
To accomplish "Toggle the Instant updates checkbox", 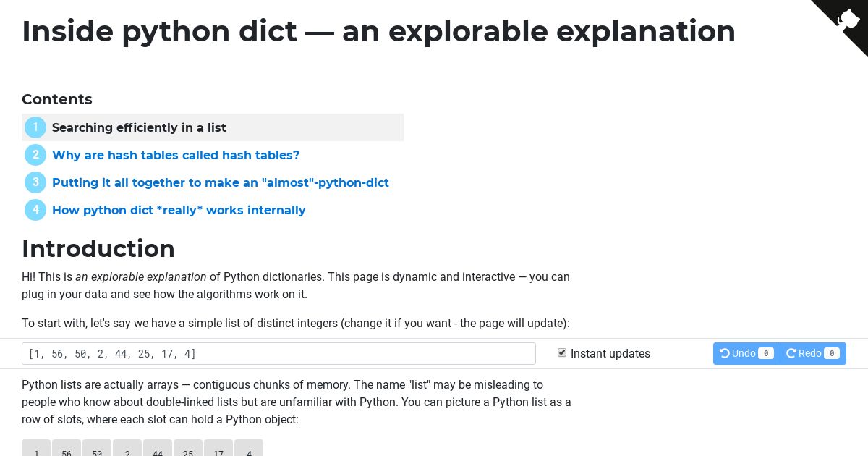I will [562, 352].
